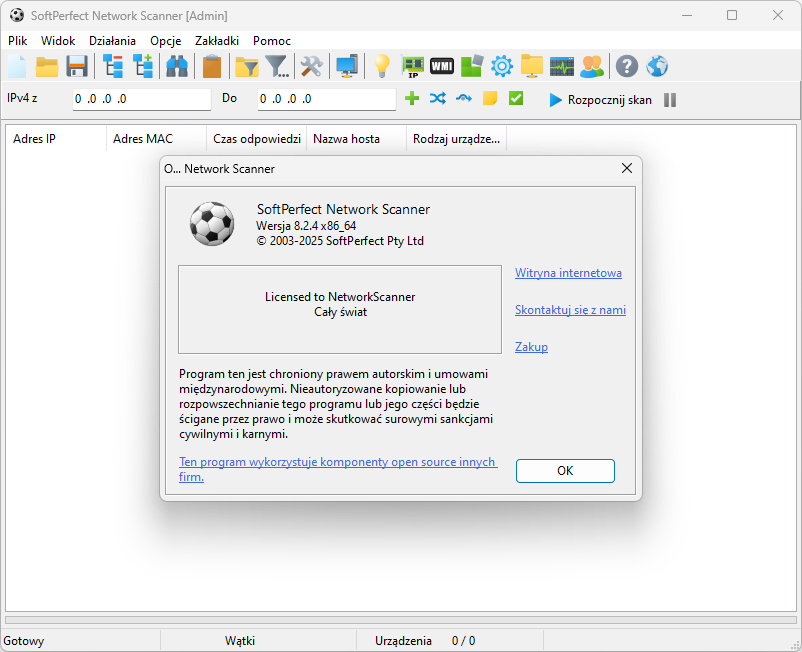Click the soccer ball logo in dialog
802x652 pixels.
[x=212, y=223]
